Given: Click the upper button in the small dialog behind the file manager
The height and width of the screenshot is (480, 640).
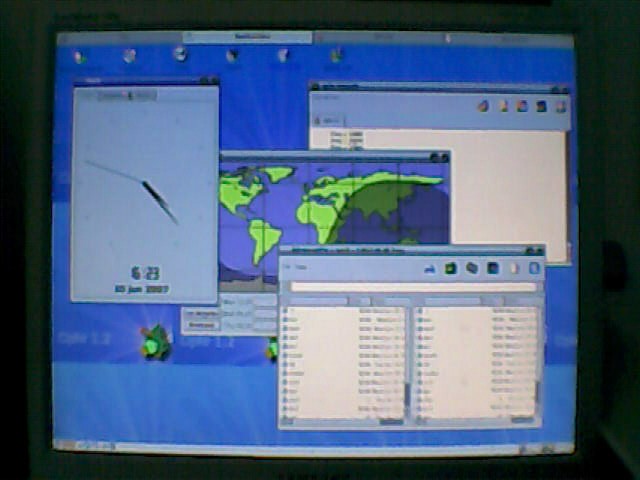Looking at the screenshot, I should coord(200,313).
